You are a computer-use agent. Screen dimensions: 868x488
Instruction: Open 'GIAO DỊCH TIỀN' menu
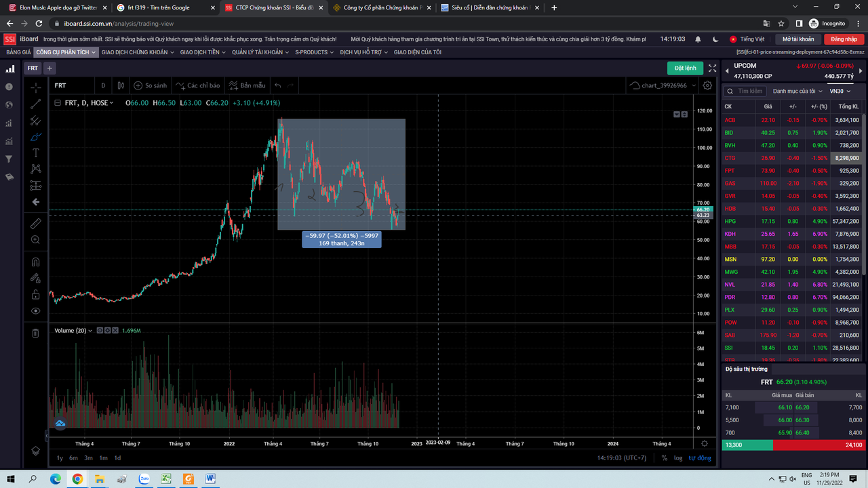pyautogui.click(x=203, y=52)
